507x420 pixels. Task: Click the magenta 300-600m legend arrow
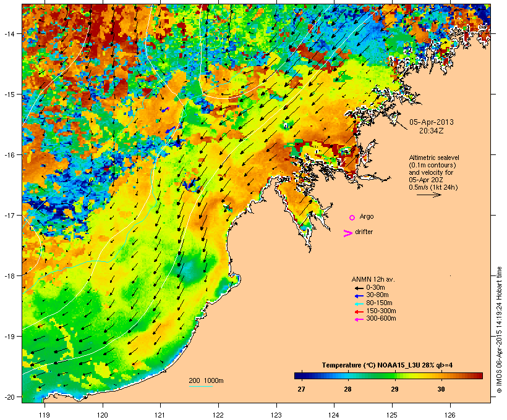(359, 319)
